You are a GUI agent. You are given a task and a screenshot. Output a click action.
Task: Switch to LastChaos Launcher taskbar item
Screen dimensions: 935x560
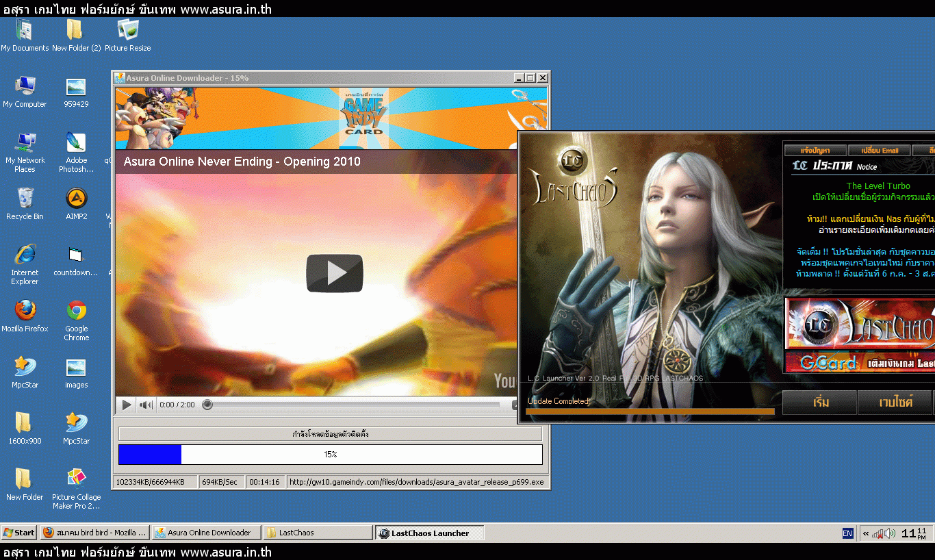(430, 533)
